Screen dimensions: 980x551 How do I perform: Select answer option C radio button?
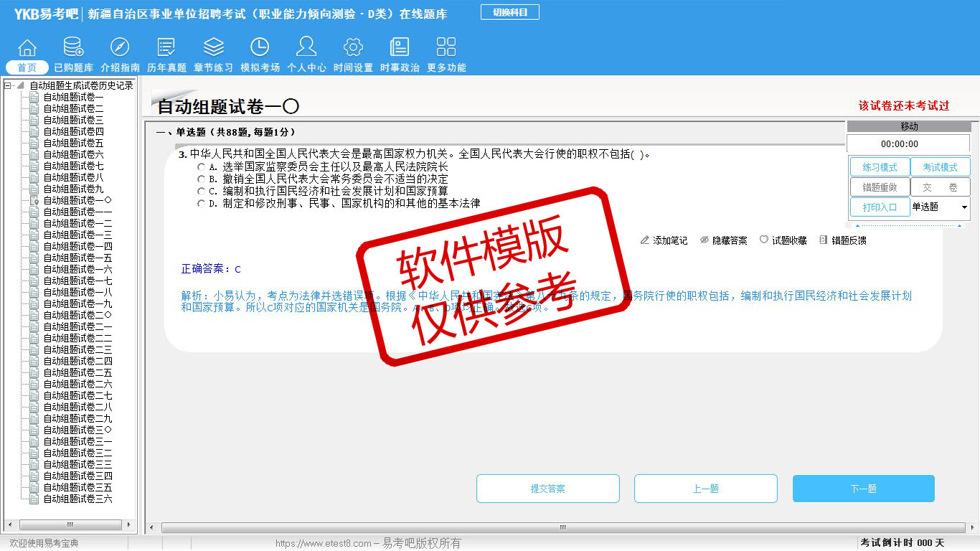click(x=202, y=192)
